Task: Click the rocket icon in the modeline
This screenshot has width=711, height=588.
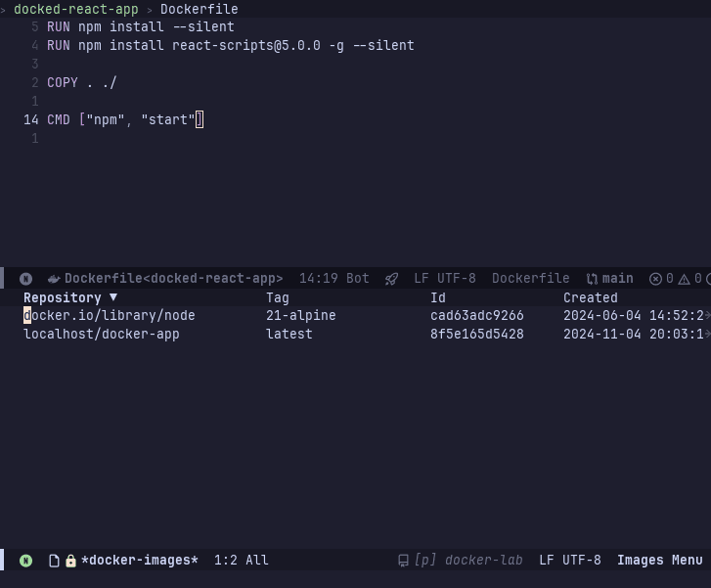Action: [391, 279]
